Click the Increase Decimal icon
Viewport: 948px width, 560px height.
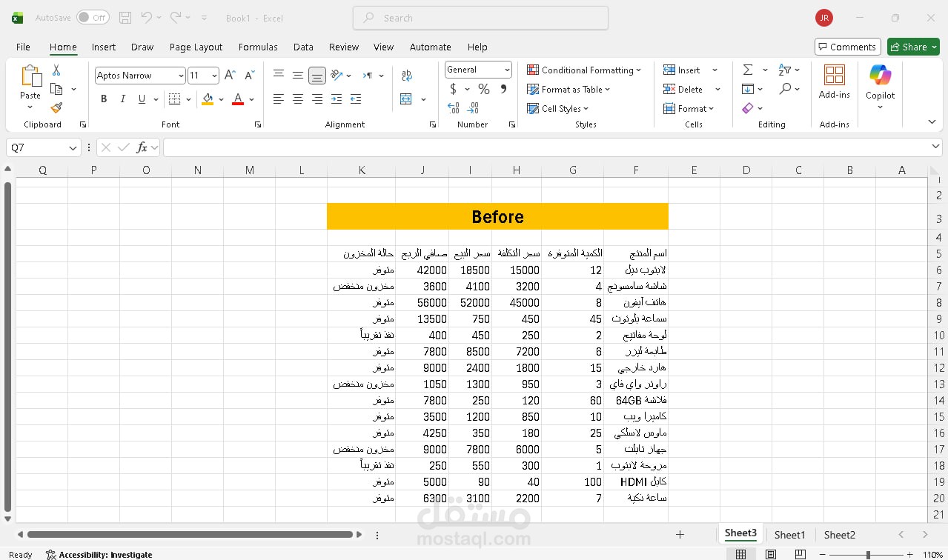(452, 108)
